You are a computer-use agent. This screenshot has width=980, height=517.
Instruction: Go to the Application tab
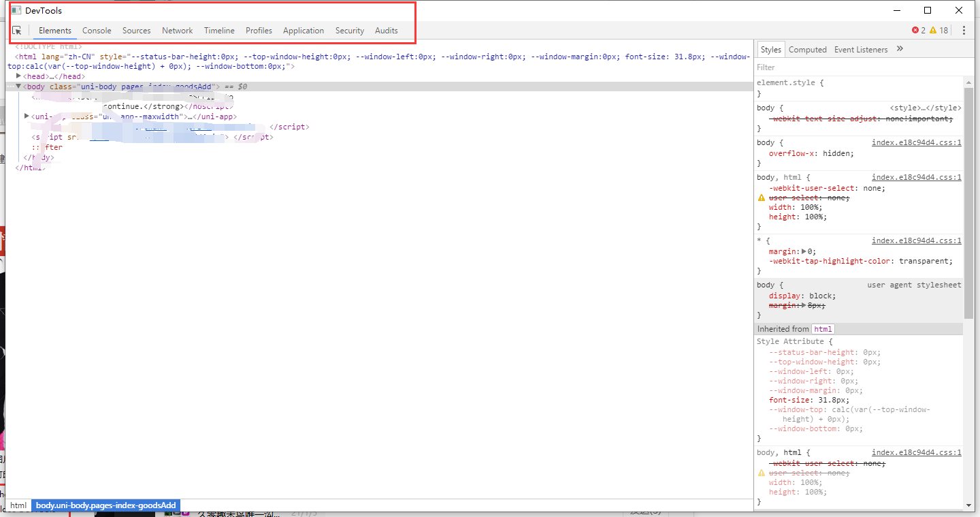click(x=304, y=31)
